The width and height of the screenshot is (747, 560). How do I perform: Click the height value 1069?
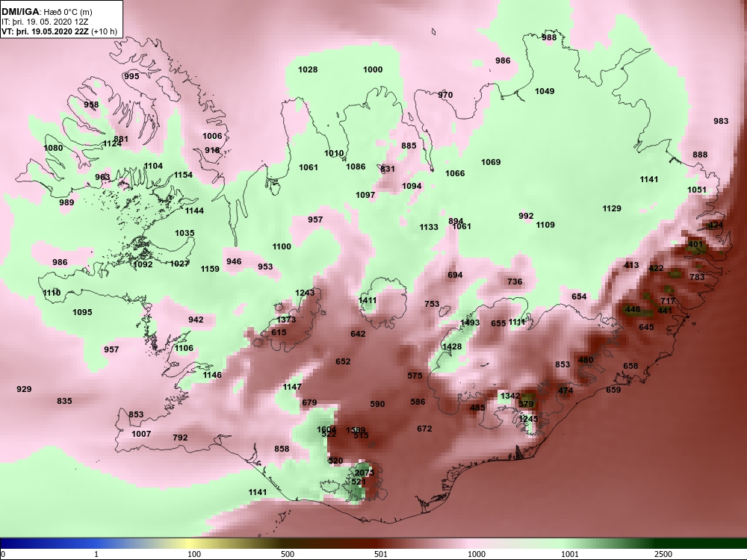pos(491,162)
